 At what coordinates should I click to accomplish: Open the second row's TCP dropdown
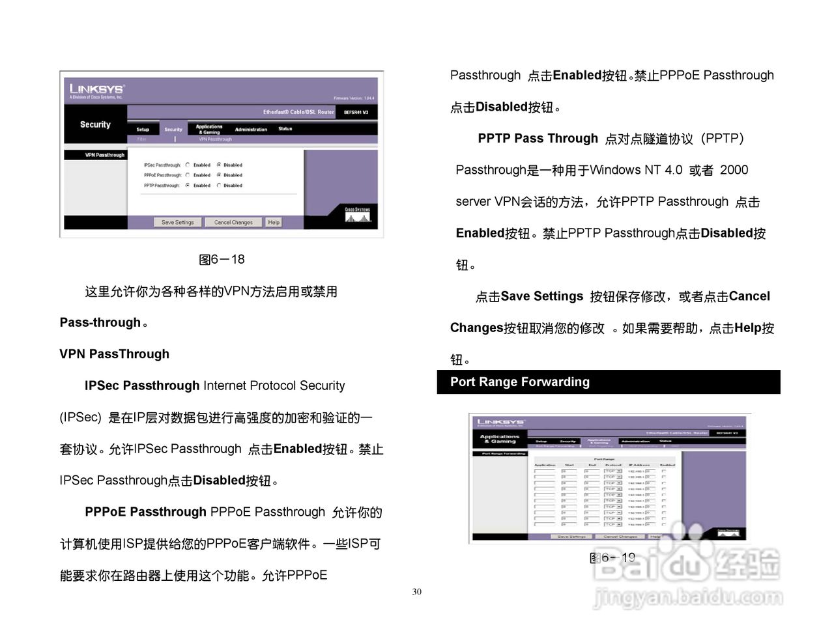613,477
